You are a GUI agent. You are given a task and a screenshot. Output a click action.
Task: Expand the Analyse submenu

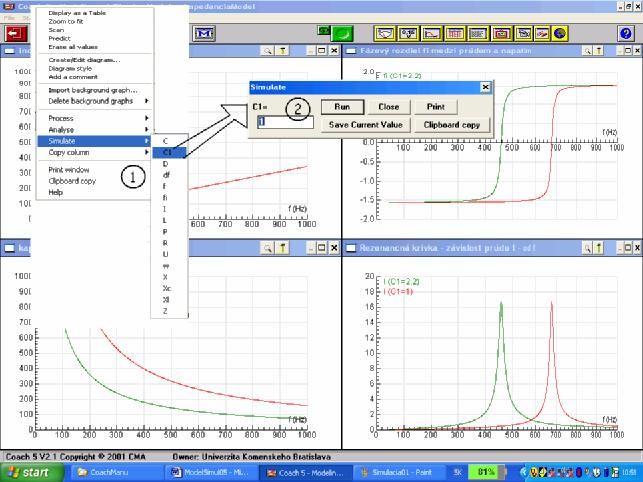pyautogui.click(x=94, y=130)
